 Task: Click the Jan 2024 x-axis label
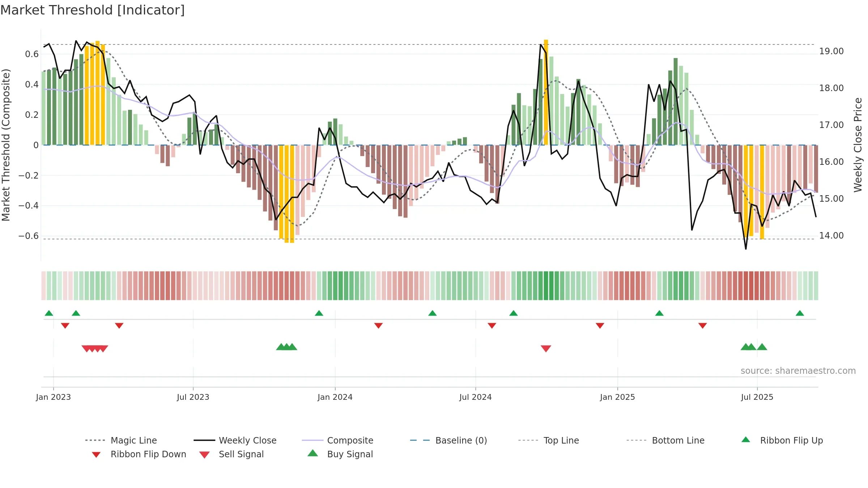(x=335, y=397)
